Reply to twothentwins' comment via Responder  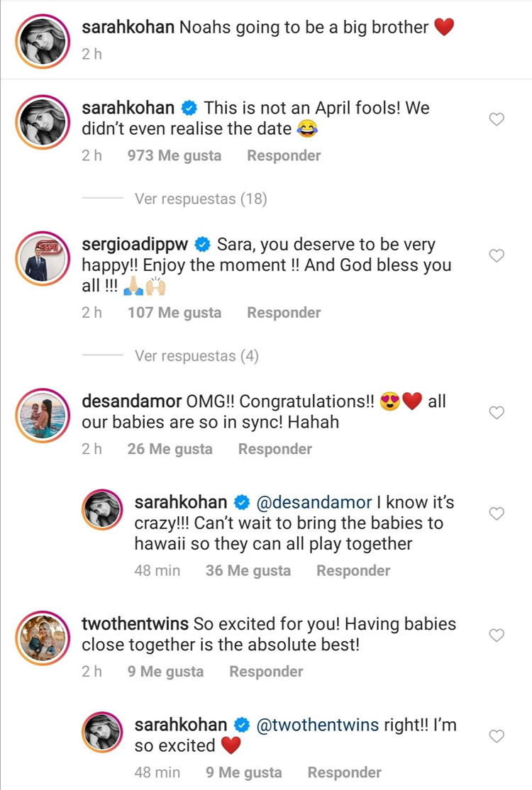266,672
